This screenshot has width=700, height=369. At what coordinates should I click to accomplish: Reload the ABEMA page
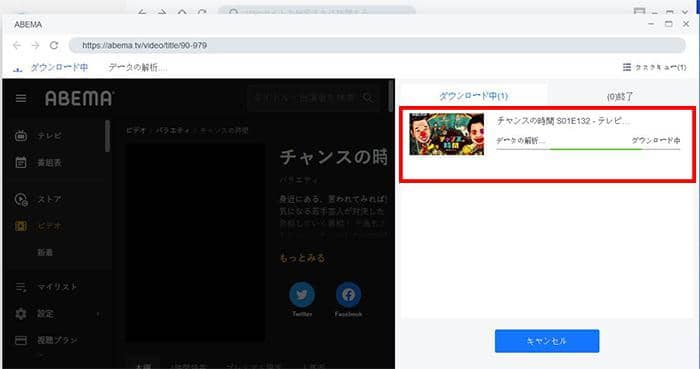[x=54, y=45]
